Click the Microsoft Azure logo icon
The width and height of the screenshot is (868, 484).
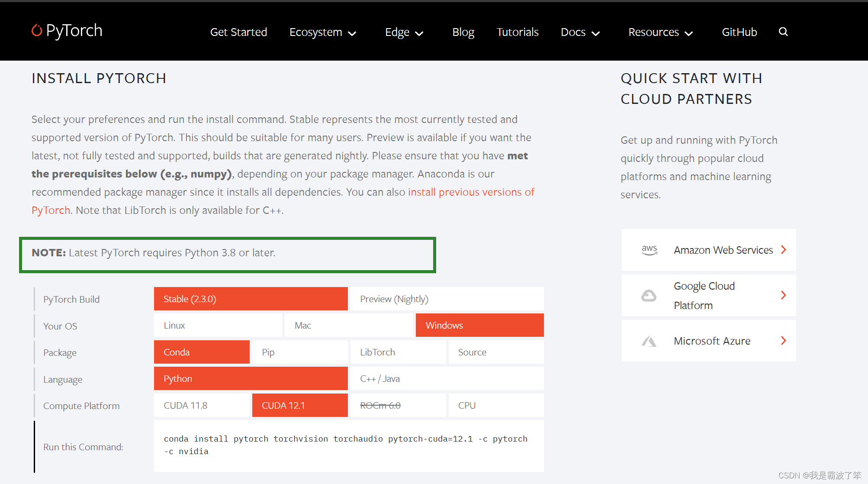pyautogui.click(x=649, y=341)
